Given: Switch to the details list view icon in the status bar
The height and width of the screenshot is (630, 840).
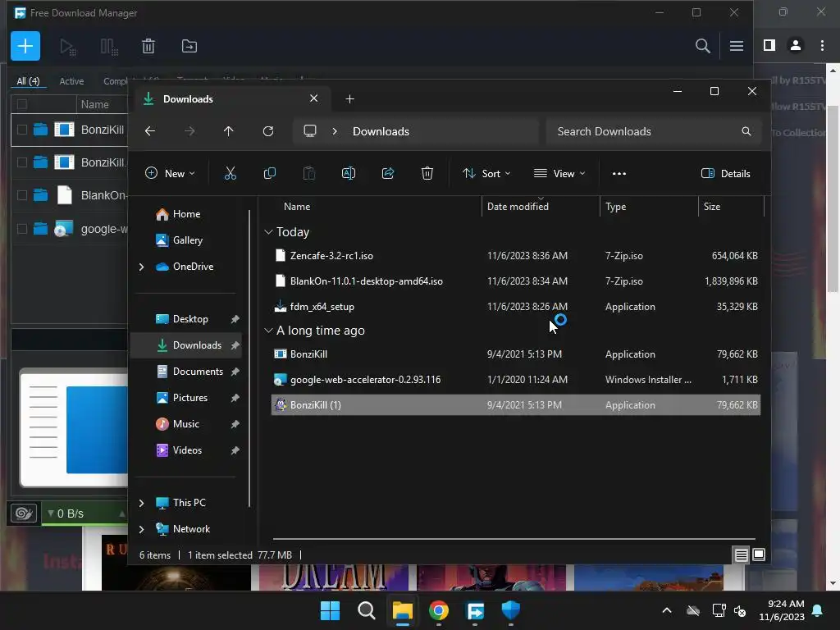Looking at the screenshot, I should [741, 555].
